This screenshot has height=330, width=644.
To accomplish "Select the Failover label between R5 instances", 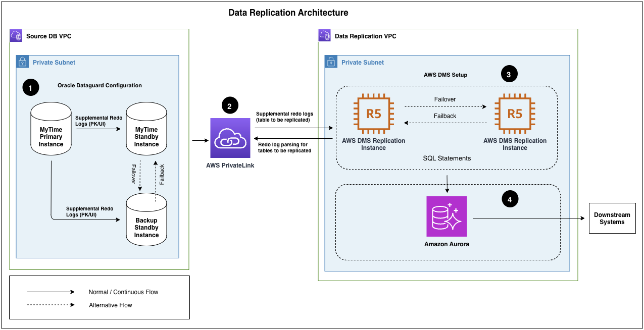I will point(445,99).
